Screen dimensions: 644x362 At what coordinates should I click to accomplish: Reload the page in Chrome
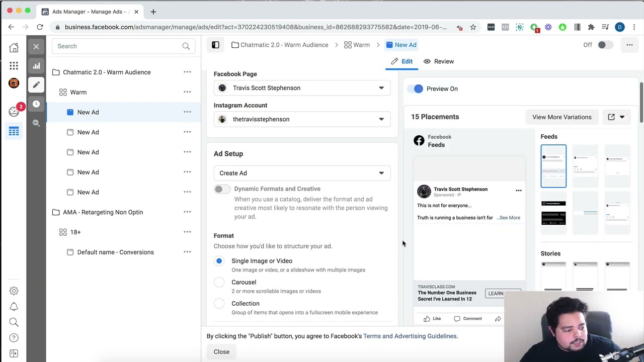(x=40, y=27)
